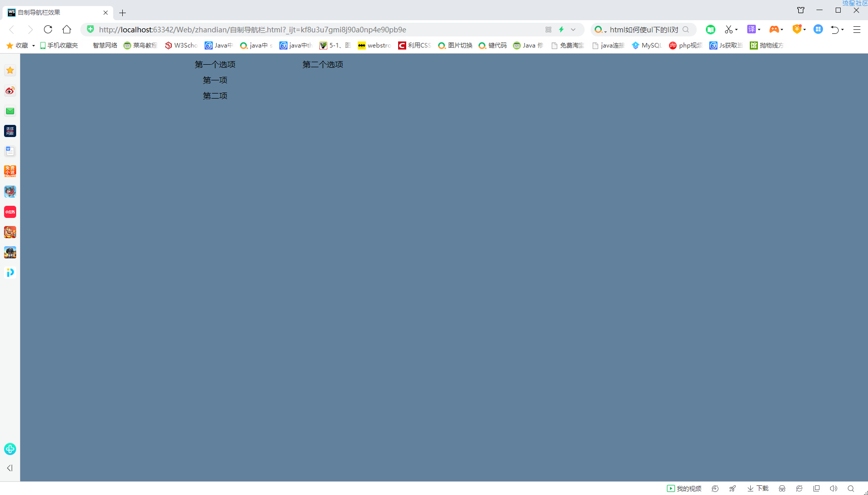Open sidebar document icon
Viewport: 868px width, 495px height.
point(10,151)
